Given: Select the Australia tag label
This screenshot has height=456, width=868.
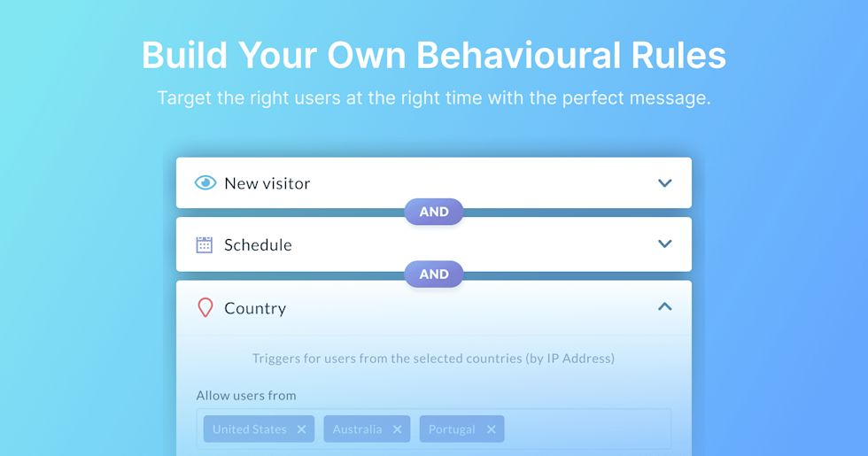Looking at the screenshot, I should point(357,429).
